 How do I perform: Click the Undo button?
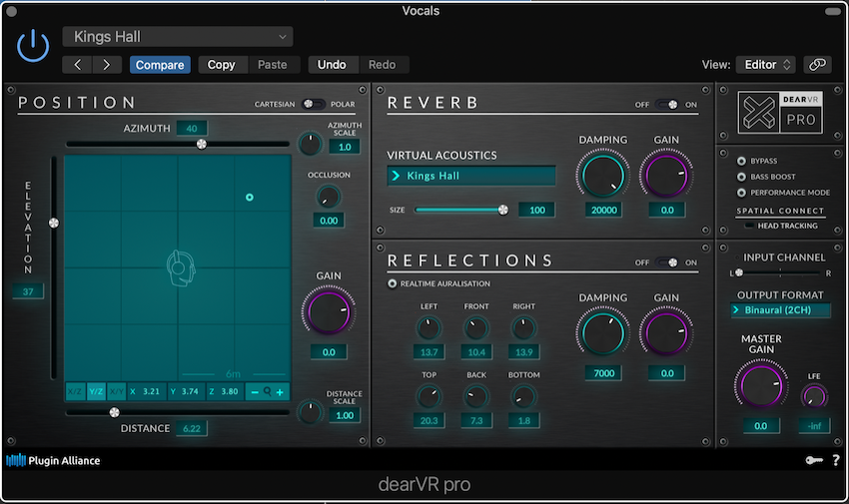coord(332,65)
